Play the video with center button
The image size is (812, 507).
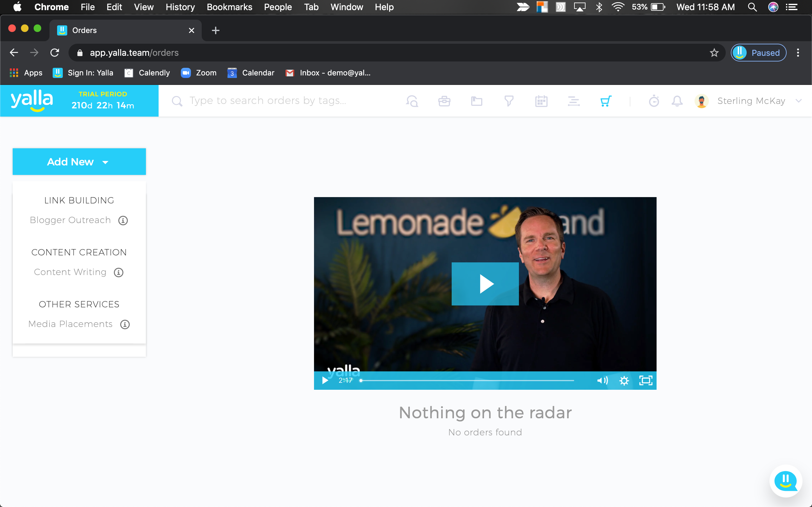tap(485, 284)
